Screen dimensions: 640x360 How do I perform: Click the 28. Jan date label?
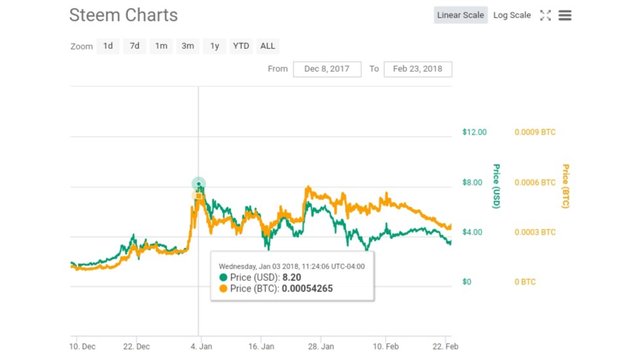(321, 347)
